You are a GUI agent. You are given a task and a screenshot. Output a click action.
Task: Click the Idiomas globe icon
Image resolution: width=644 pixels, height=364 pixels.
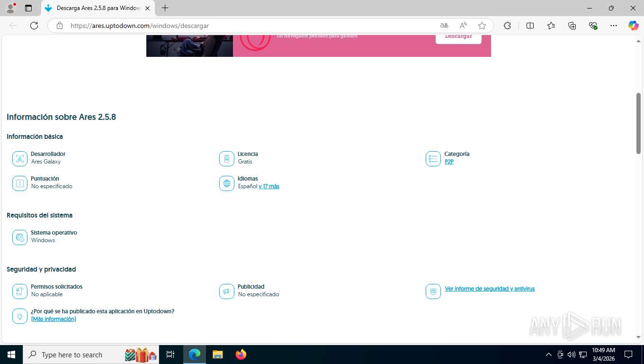point(227,183)
